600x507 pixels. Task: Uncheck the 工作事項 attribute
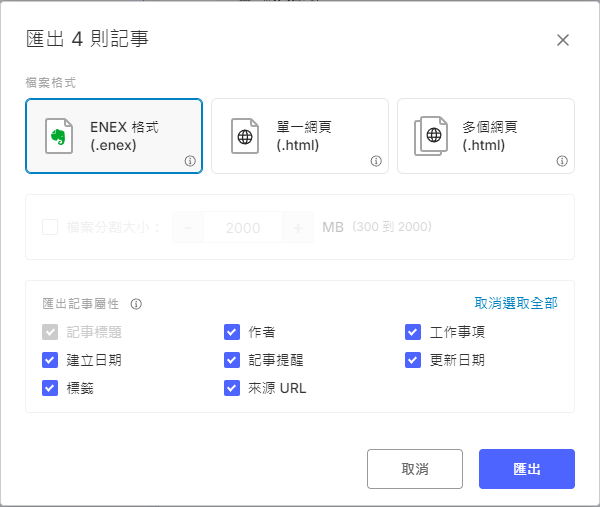pyautogui.click(x=413, y=332)
